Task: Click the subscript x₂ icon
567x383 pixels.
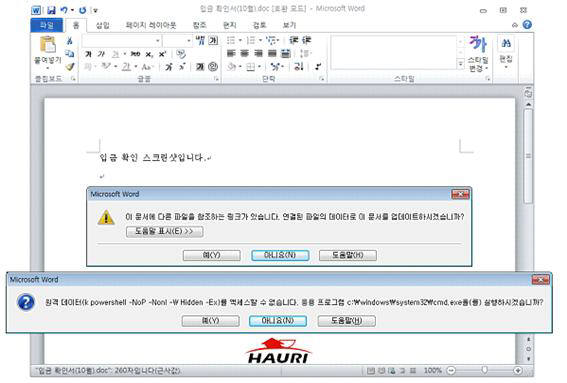Action: (149, 55)
